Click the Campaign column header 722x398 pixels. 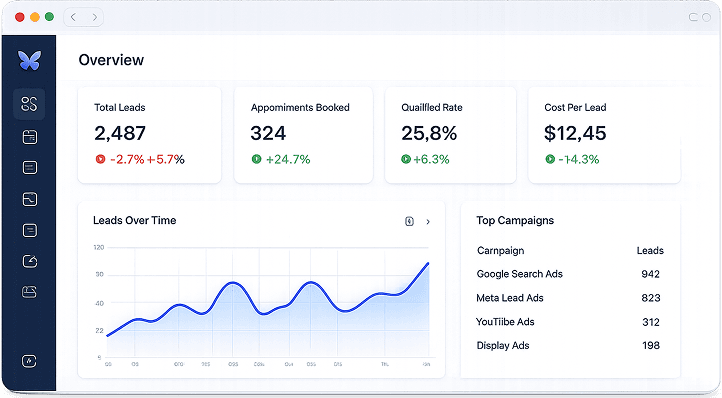click(x=501, y=251)
